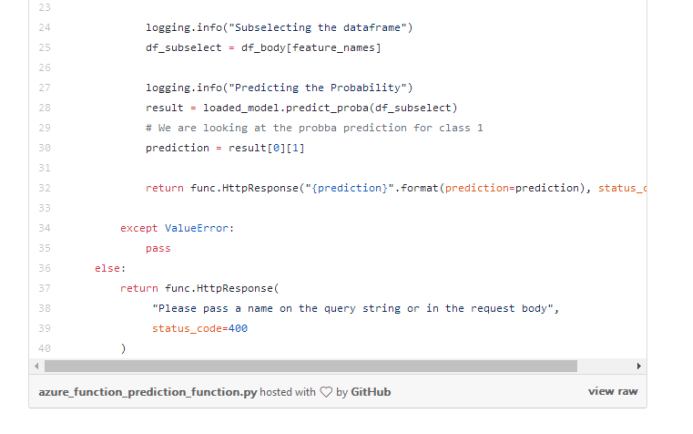693x434 pixels.
Task: Click line number 37
Action: [45, 288]
